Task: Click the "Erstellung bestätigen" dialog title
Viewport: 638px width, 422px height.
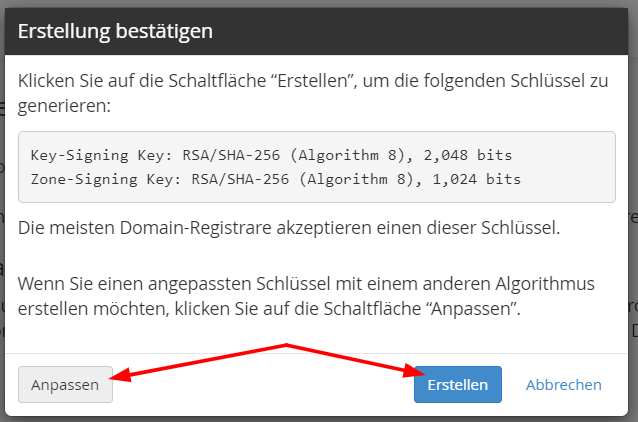Action: (x=115, y=31)
